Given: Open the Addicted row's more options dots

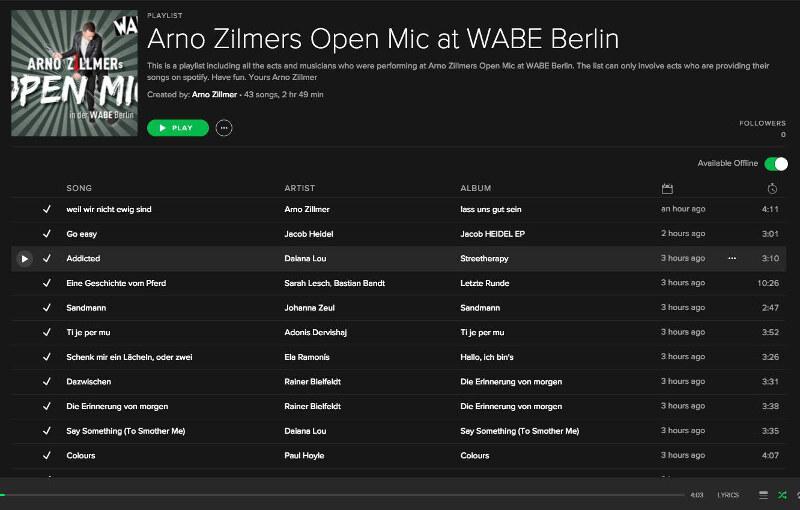Looking at the screenshot, I should tap(732, 258).
